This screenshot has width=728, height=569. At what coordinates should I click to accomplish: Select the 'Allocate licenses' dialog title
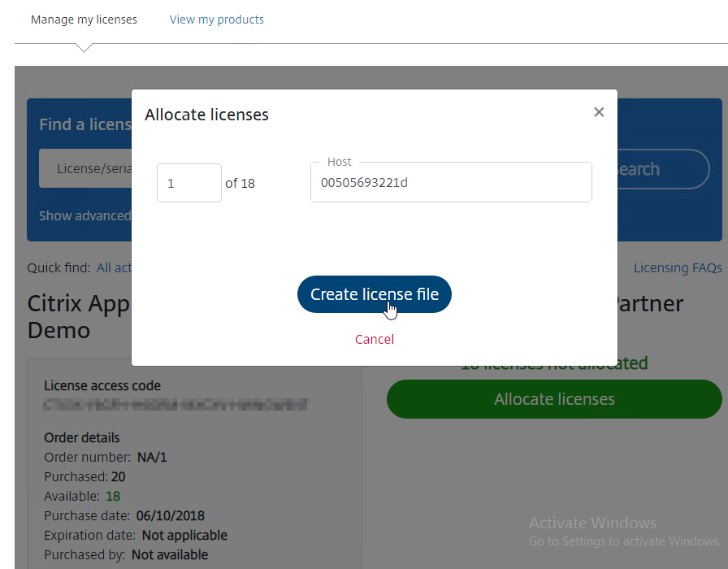coord(206,115)
